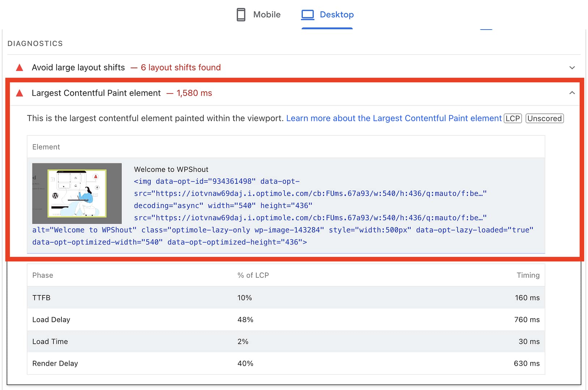The image size is (588, 390).
Task: Click the mobile phone icon
Action: coord(241,15)
